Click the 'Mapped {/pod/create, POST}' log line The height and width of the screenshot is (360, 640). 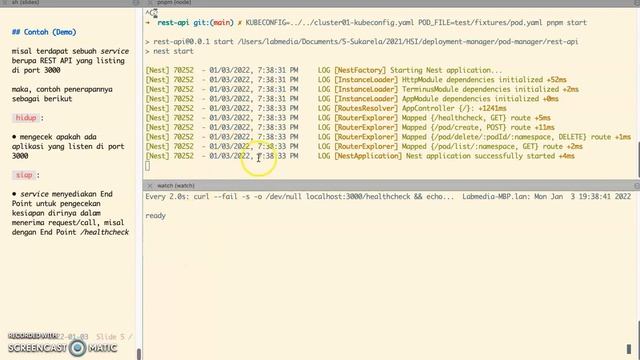tap(350, 127)
